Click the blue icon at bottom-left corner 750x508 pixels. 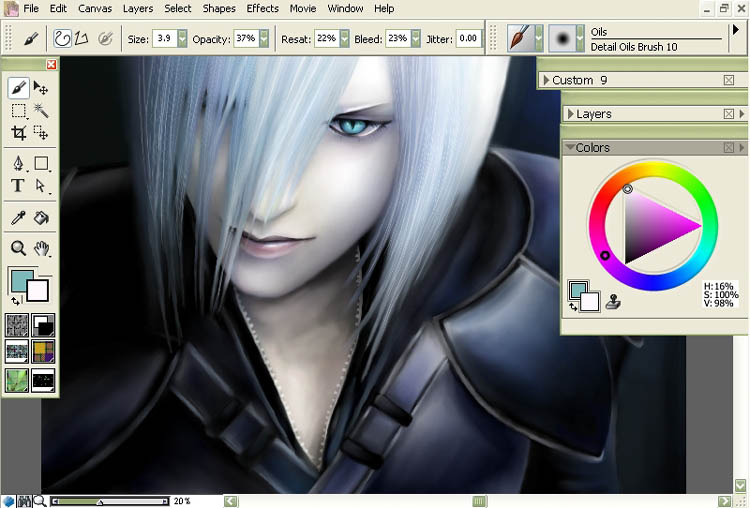[8, 501]
